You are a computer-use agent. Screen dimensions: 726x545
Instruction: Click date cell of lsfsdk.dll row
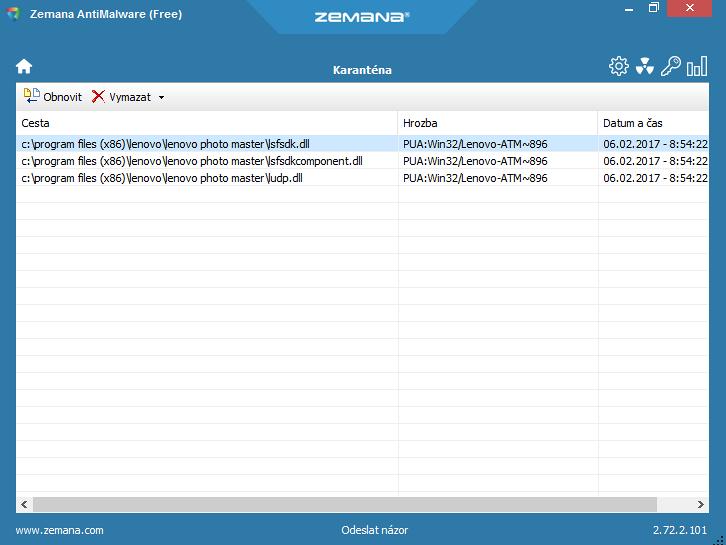coord(655,144)
